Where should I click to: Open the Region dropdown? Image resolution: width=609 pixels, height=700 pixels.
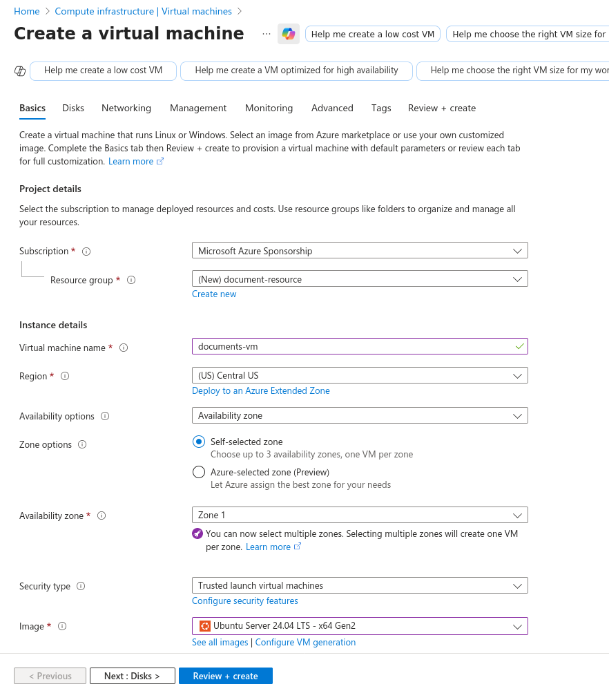pos(360,375)
